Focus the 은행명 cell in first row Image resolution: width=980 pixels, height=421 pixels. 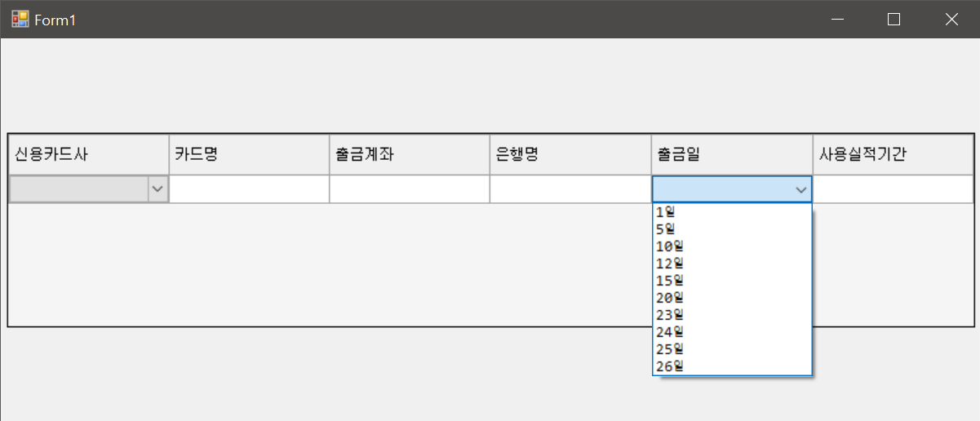click(570, 189)
